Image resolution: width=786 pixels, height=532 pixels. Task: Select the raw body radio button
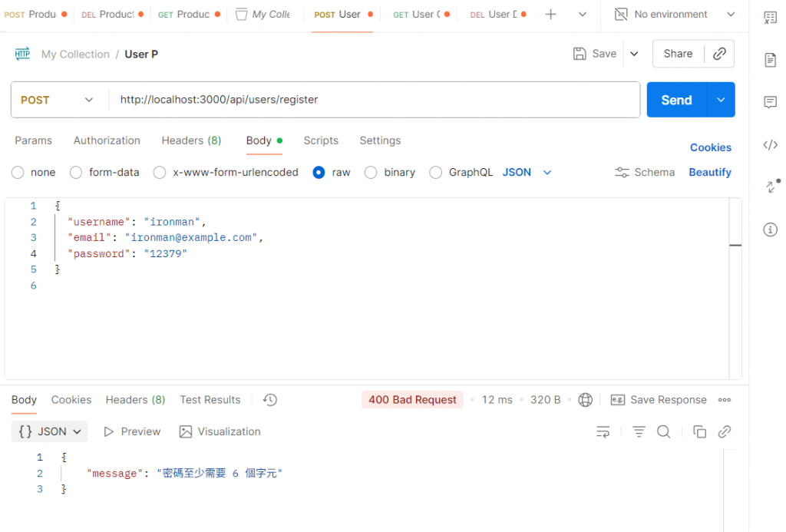[x=319, y=173]
